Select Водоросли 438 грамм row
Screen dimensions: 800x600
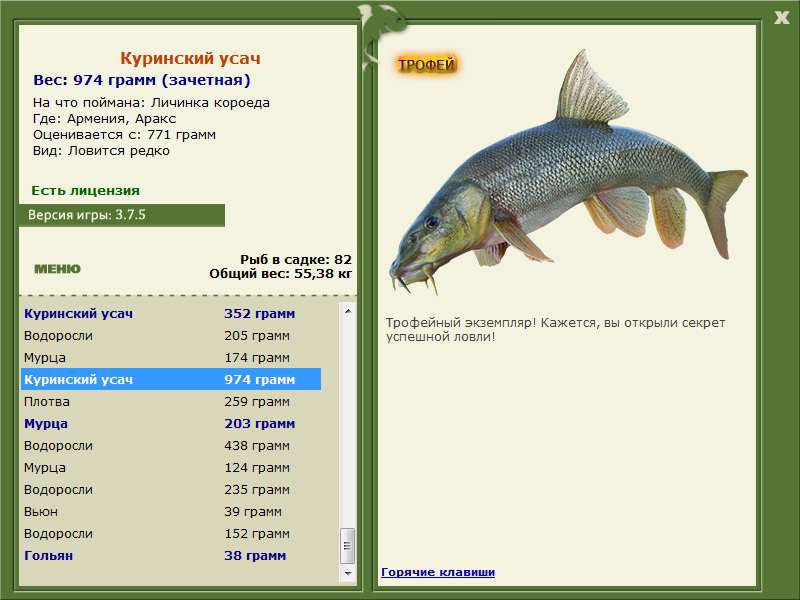coord(170,446)
